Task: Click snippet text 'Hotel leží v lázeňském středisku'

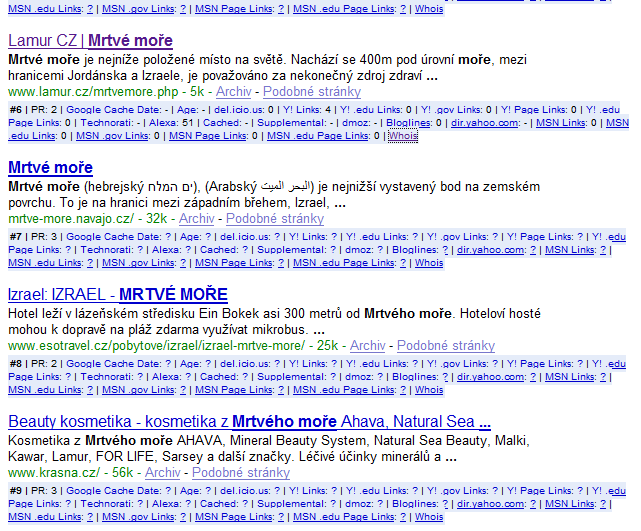Action: click(x=101, y=314)
